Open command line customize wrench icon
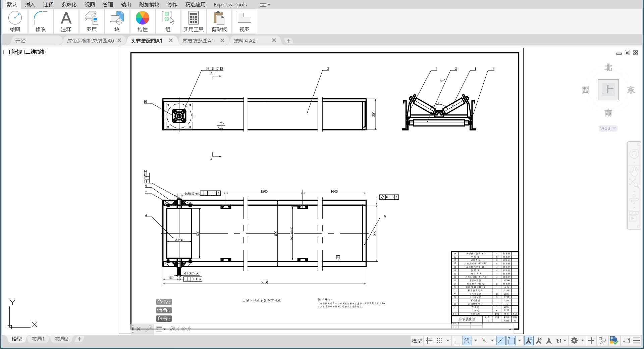The height and width of the screenshot is (349, 644). tap(148, 329)
